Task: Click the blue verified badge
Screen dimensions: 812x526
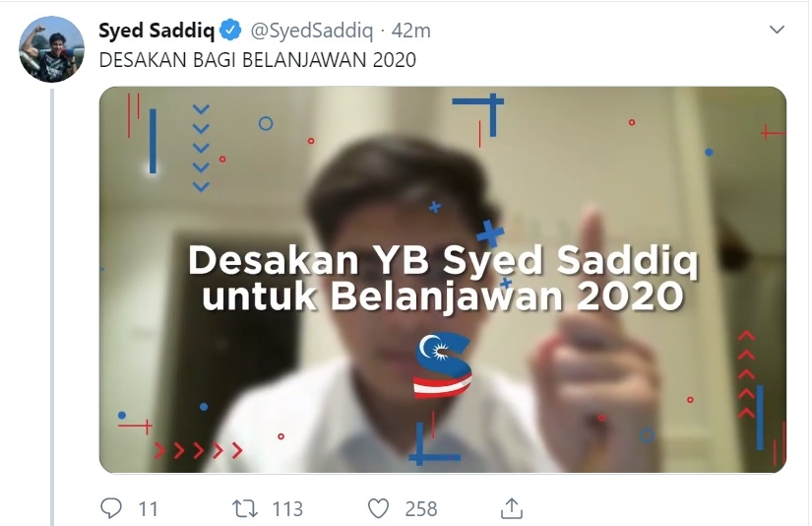Action: click(x=230, y=31)
